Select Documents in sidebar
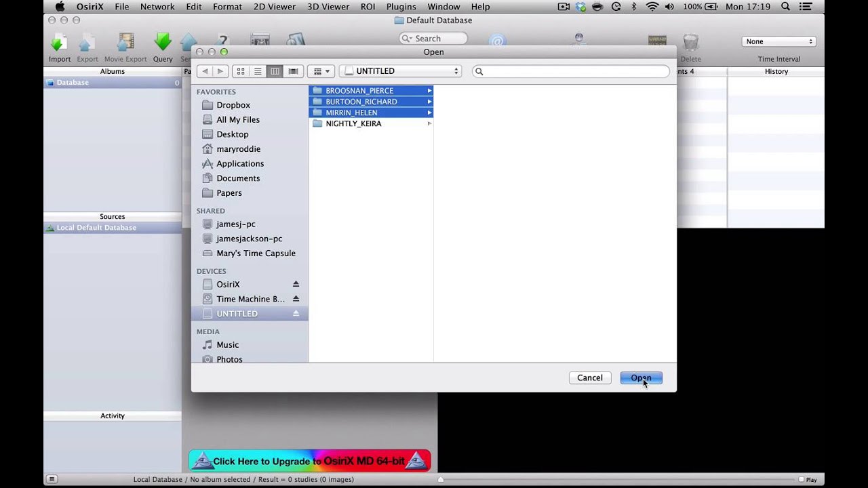868x488 pixels. 238,178
